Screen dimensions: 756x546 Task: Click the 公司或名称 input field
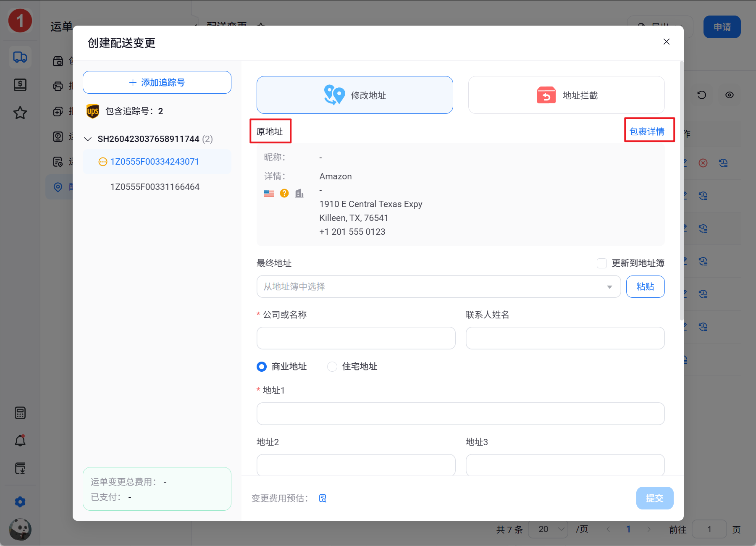pos(356,338)
